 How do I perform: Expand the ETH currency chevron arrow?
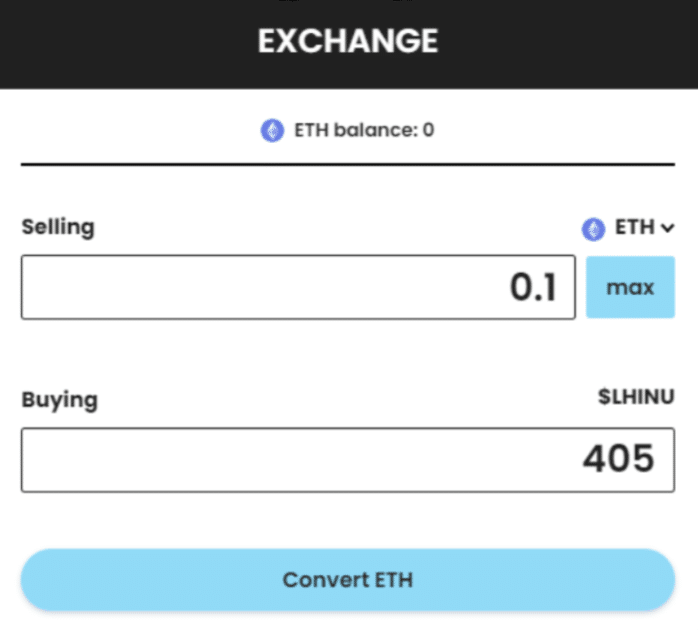pos(667,229)
